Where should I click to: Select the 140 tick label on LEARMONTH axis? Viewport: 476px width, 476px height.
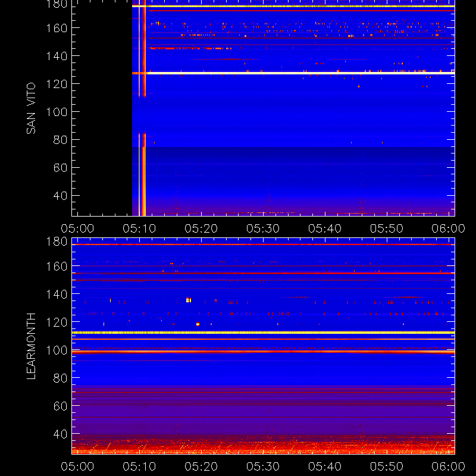[57, 294]
